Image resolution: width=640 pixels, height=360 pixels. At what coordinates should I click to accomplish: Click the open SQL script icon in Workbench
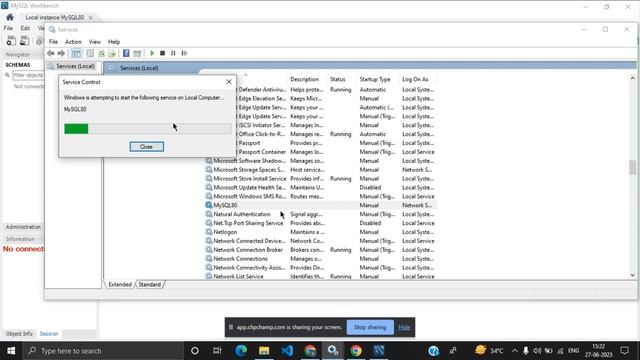(25, 41)
